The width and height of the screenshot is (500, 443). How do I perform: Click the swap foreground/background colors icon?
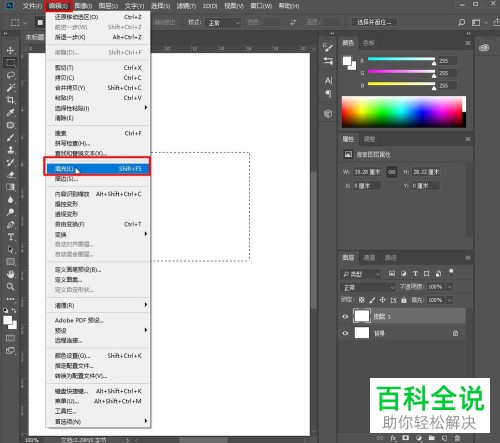[14, 310]
